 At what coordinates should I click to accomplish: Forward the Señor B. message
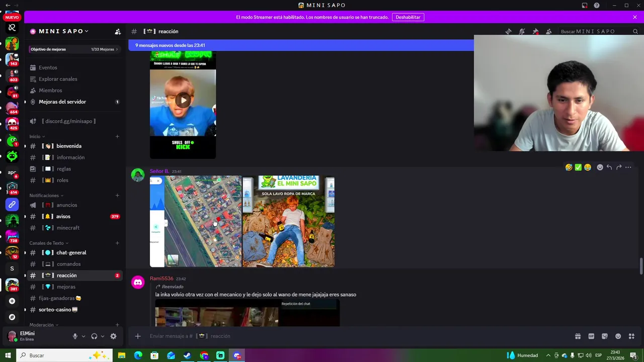coord(619,167)
